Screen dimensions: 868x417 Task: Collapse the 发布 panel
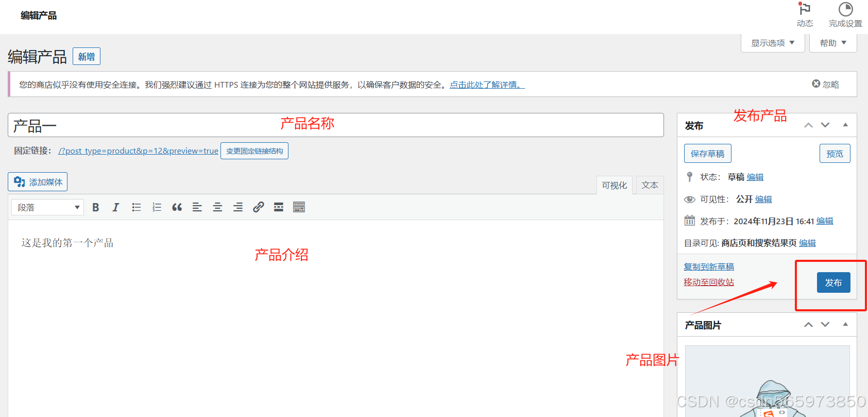(x=845, y=125)
